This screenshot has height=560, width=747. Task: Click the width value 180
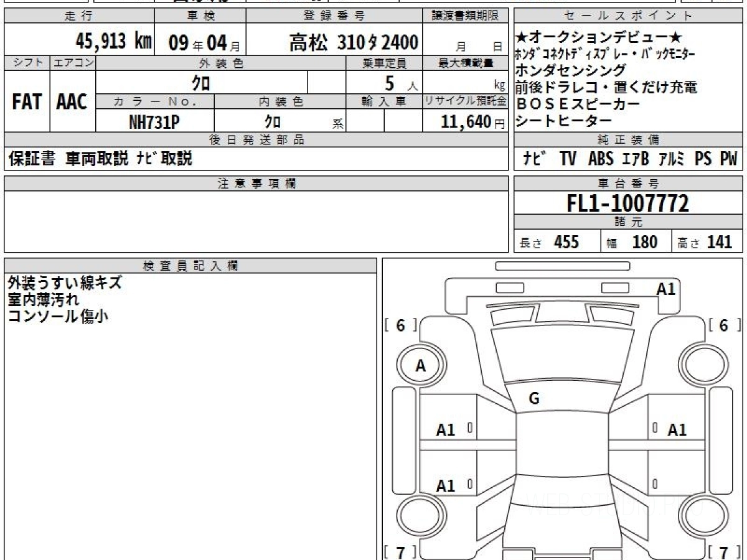point(644,242)
